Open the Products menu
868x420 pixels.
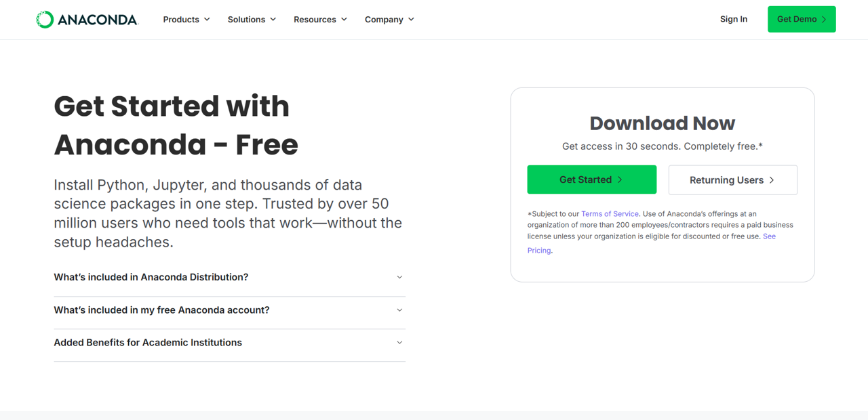point(180,20)
